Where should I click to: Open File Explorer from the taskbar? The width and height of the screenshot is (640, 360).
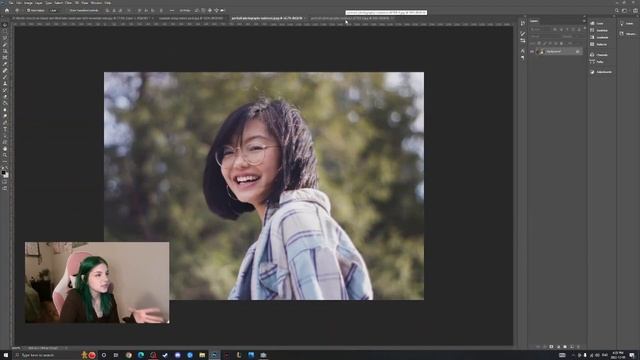202,355
